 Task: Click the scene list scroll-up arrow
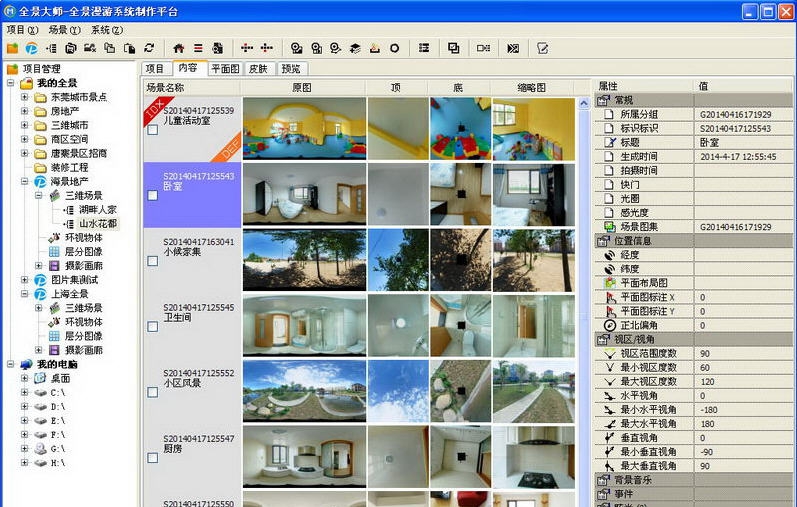(x=584, y=103)
